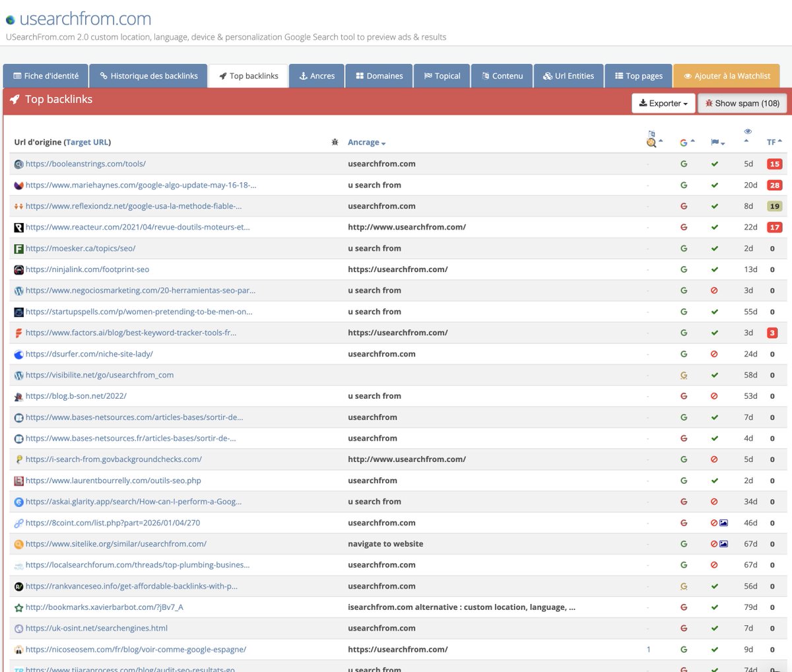Screen dimensions: 792x672
Task: Switch to the Ancres tab
Action: click(x=317, y=76)
